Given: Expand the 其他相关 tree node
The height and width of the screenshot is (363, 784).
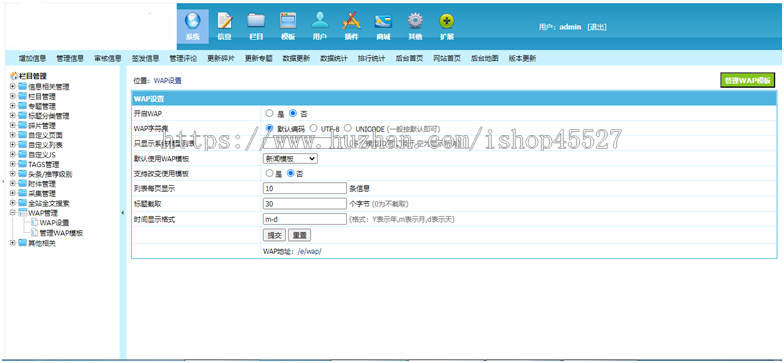Looking at the screenshot, I should pyautogui.click(x=12, y=243).
